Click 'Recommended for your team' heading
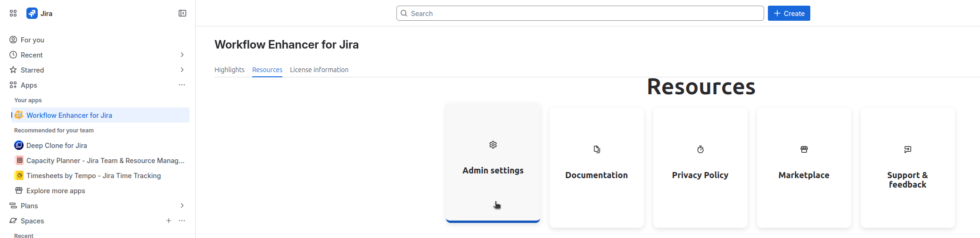This screenshot has height=238, width=980. 54,130
